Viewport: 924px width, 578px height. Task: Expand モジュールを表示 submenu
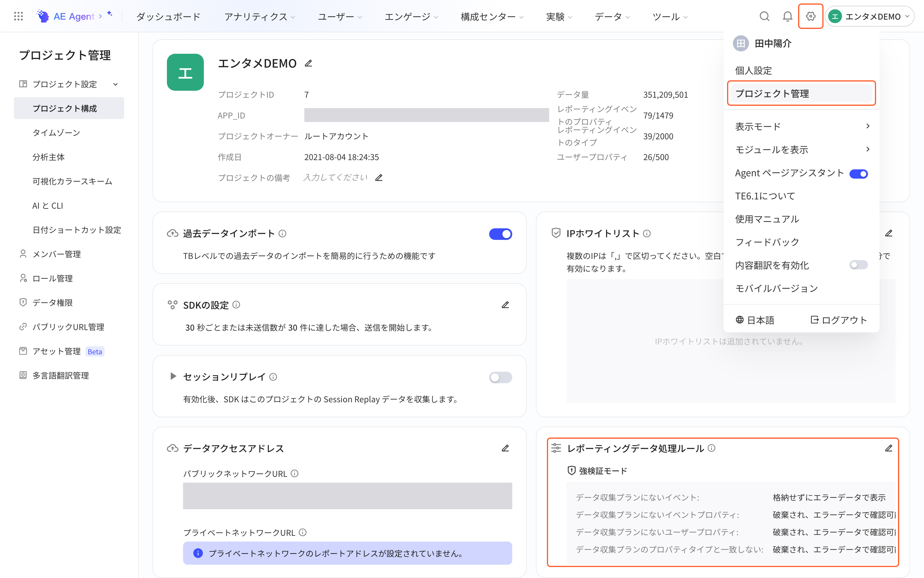point(802,149)
